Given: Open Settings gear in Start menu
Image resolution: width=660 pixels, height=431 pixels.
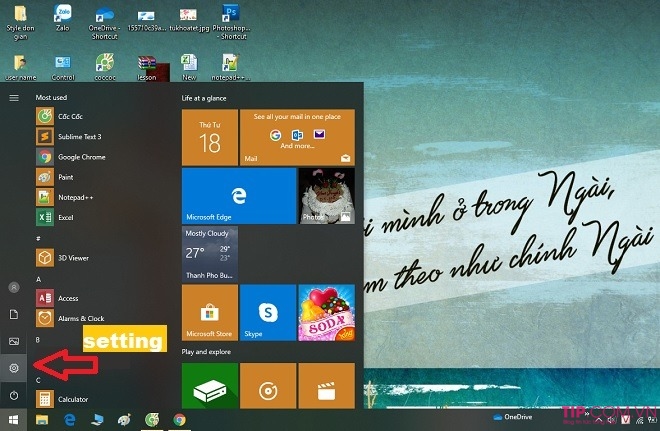Looking at the screenshot, I should click(x=14, y=368).
